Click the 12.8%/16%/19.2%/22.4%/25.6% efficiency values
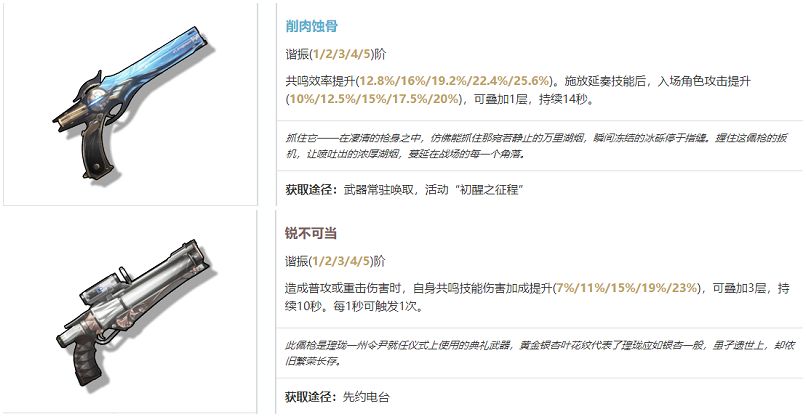 (x=454, y=81)
